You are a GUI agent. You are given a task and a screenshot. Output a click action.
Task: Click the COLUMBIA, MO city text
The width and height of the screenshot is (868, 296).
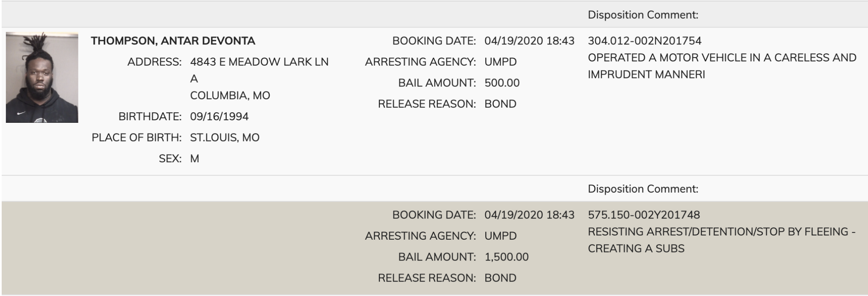[x=230, y=95]
